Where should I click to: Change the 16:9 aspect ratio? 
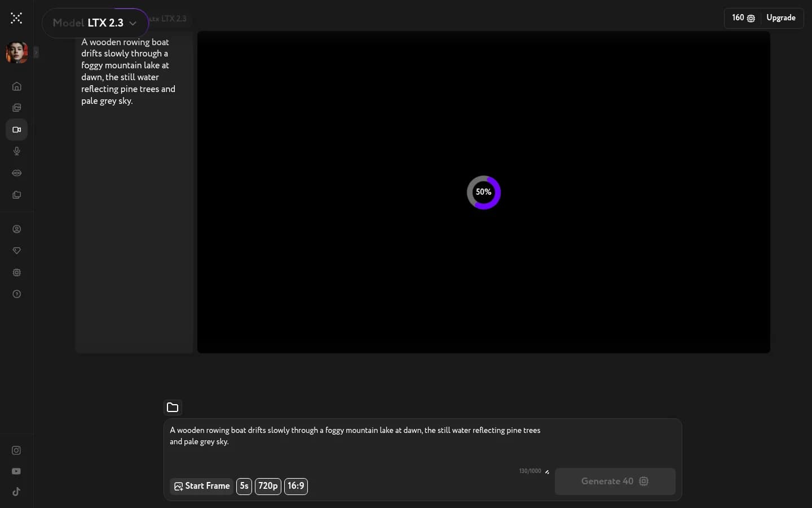tap(296, 486)
